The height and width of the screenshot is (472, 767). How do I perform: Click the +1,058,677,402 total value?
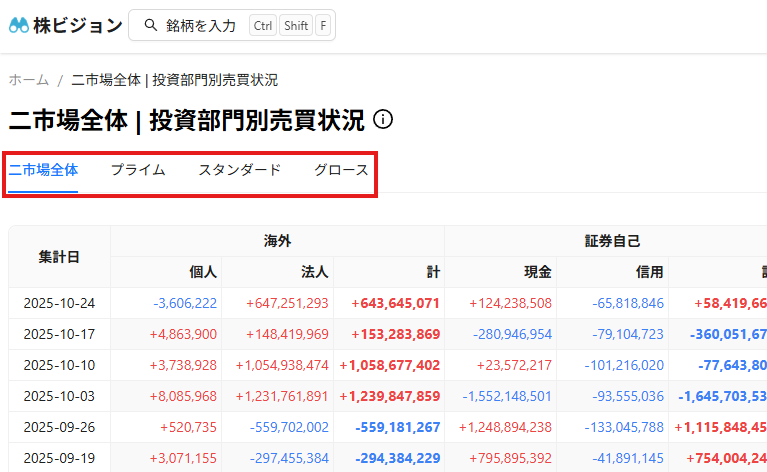click(390, 365)
